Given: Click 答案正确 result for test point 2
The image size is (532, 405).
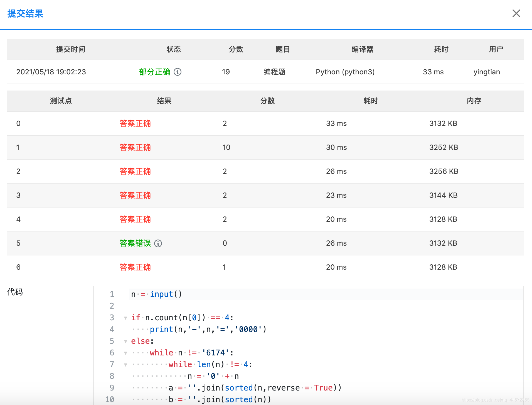Looking at the screenshot, I should tap(135, 171).
